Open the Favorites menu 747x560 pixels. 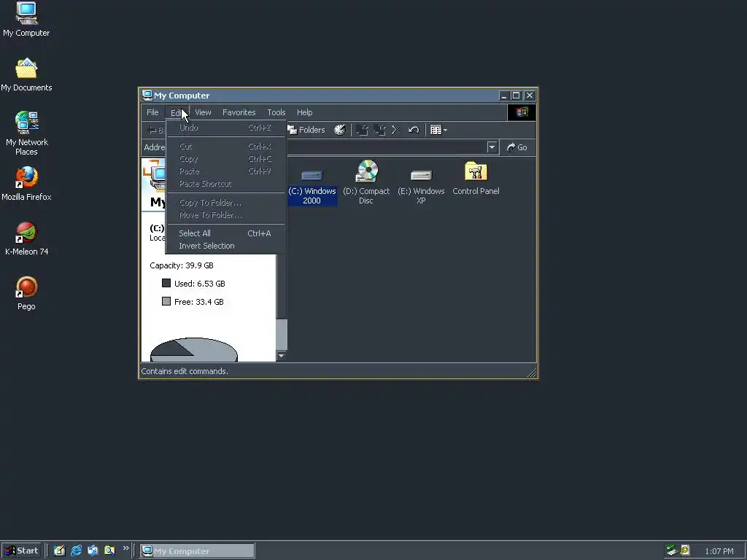pos(239,112)
